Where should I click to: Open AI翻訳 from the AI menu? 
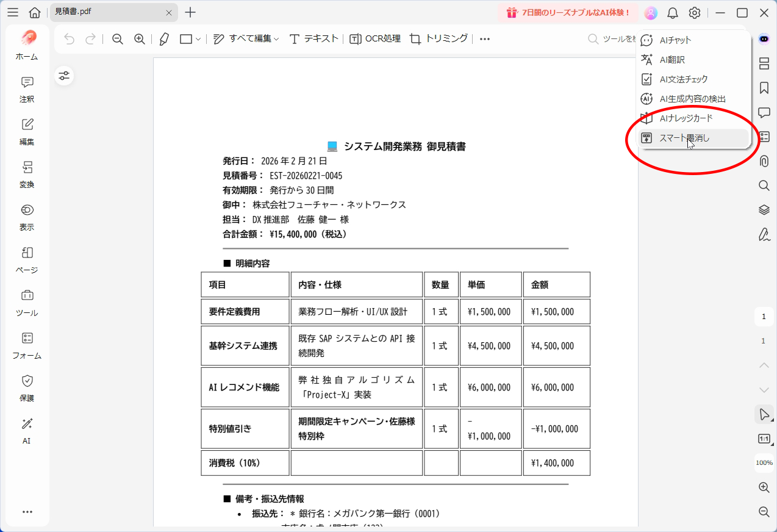click(672, 59)
